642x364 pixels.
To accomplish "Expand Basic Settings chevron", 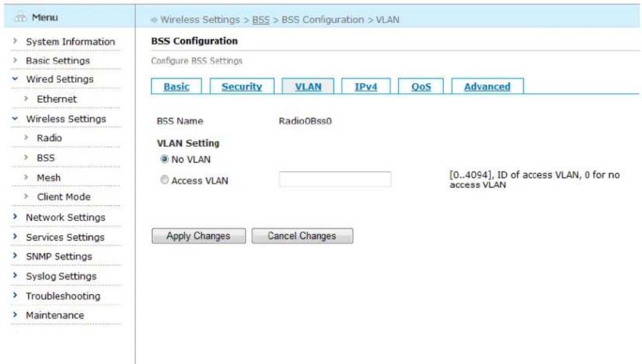I will (x=15, y=60).
